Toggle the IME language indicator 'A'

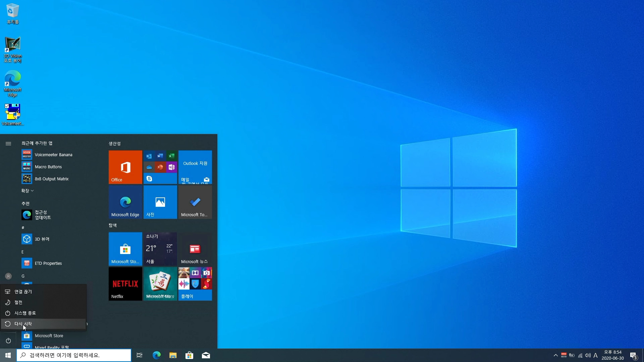(595, 355)
